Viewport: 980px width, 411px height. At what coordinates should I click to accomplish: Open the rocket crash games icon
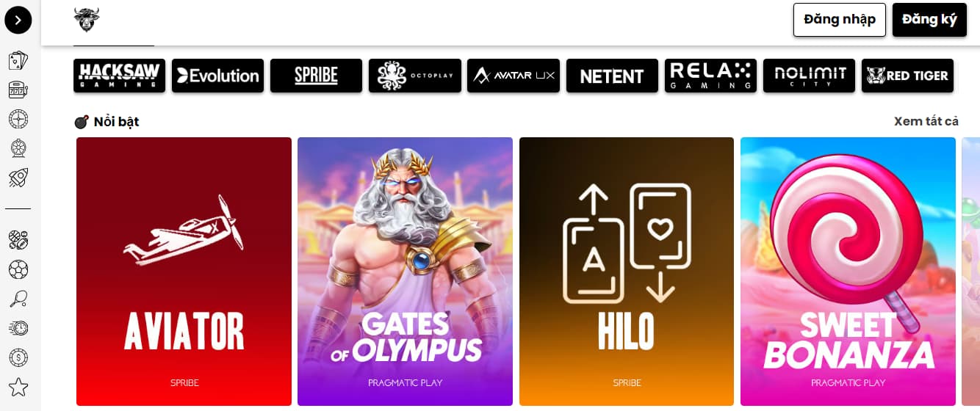pyautogui.click(x=18, y=178)
